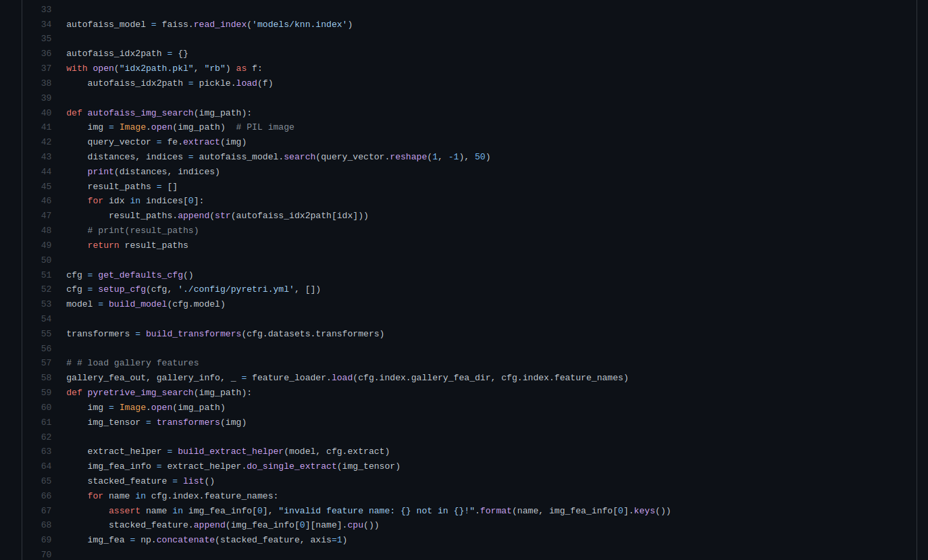Click 'img_tensor = transformers(img)' line

click(167, 422)
